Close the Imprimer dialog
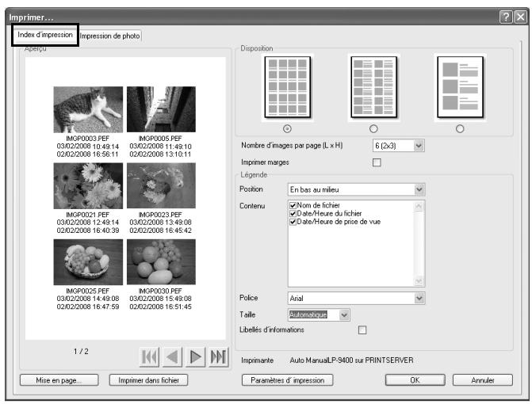This screenshot has height=404, width=532. tap(520, 17)
